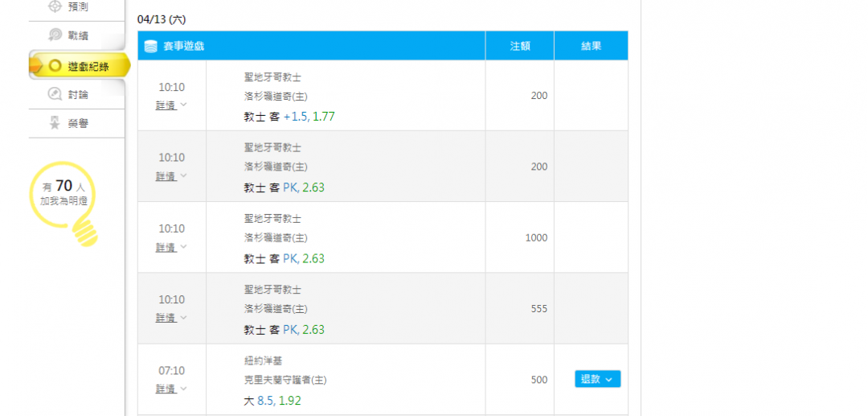Expand 詳情 for the 1000 amount bet
This screenshot has height=416, width=868.
pyautogui.click(x=171, y=247)
